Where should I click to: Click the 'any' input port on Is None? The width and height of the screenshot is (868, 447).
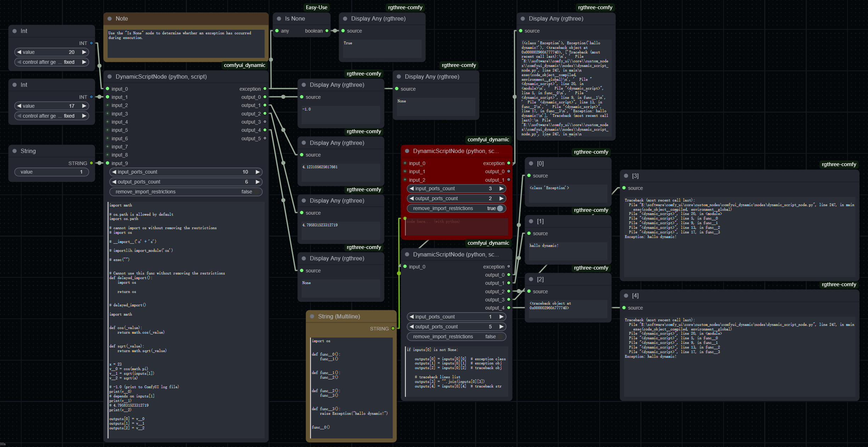(277, 31)
